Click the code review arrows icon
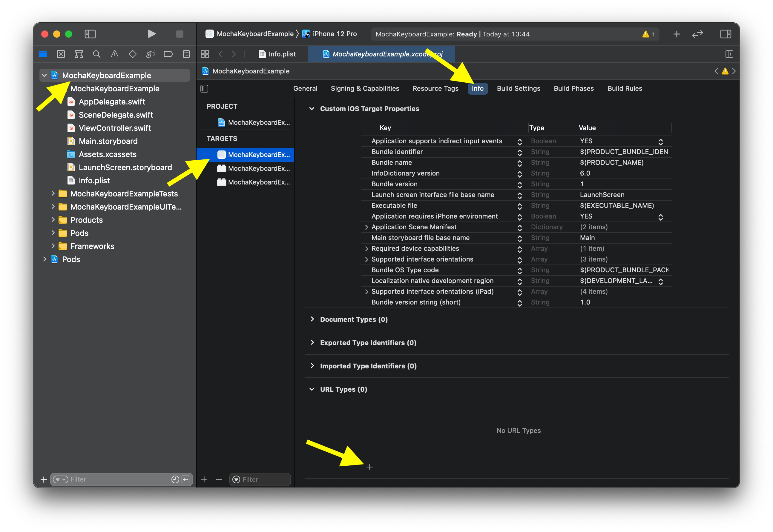The width and height of the screenshot is (773, 532). click(x=698, y=34)
